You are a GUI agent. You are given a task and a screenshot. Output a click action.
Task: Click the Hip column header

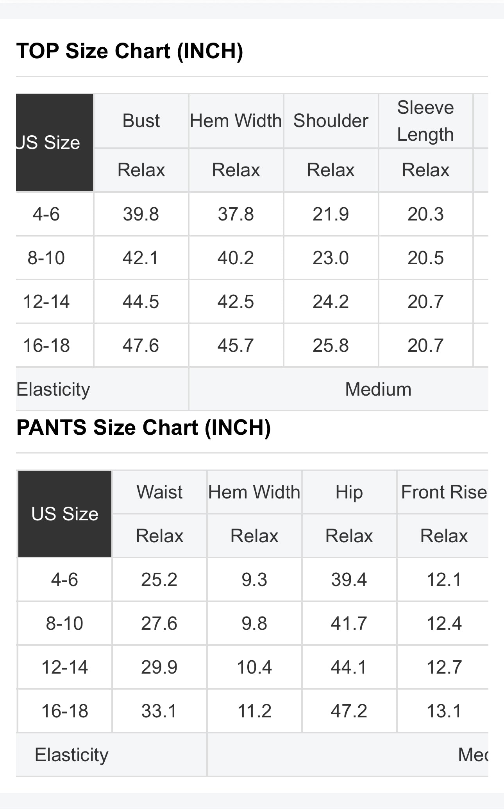click(349, 492)
